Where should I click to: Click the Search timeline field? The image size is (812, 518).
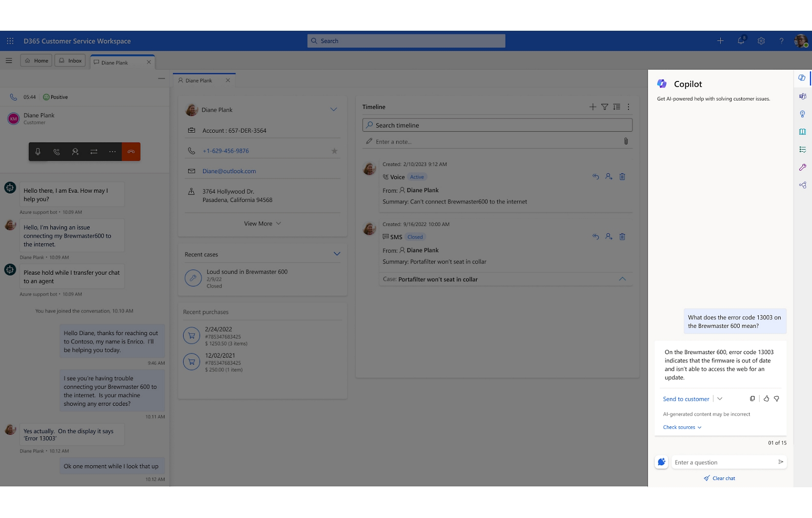pyautogui.click(x=497, y=125)
